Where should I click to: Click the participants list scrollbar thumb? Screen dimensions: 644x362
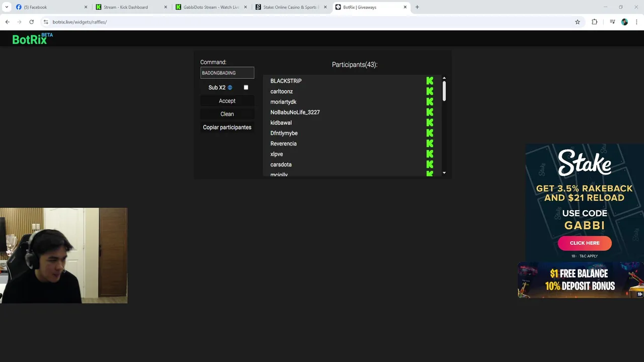tap(444, 92)
